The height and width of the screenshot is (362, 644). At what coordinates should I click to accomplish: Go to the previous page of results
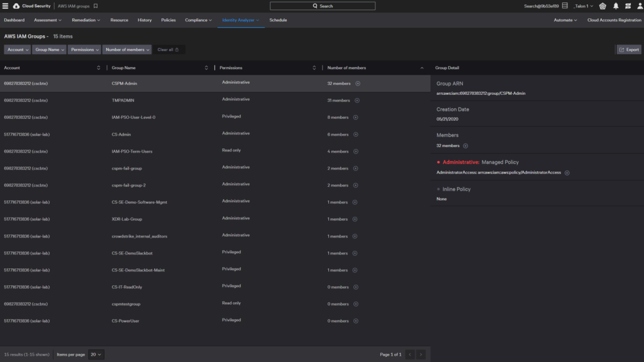pyautogui.click(x=410, y=354)
